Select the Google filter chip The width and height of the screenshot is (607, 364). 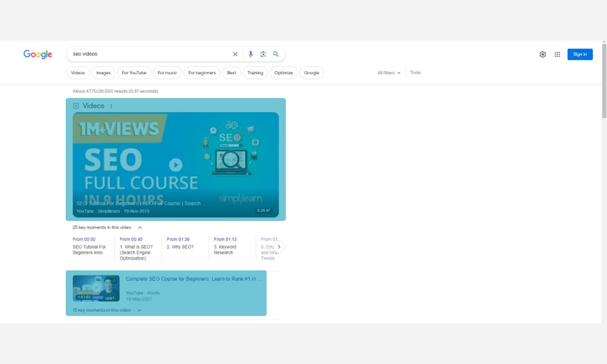pos(312,73)
